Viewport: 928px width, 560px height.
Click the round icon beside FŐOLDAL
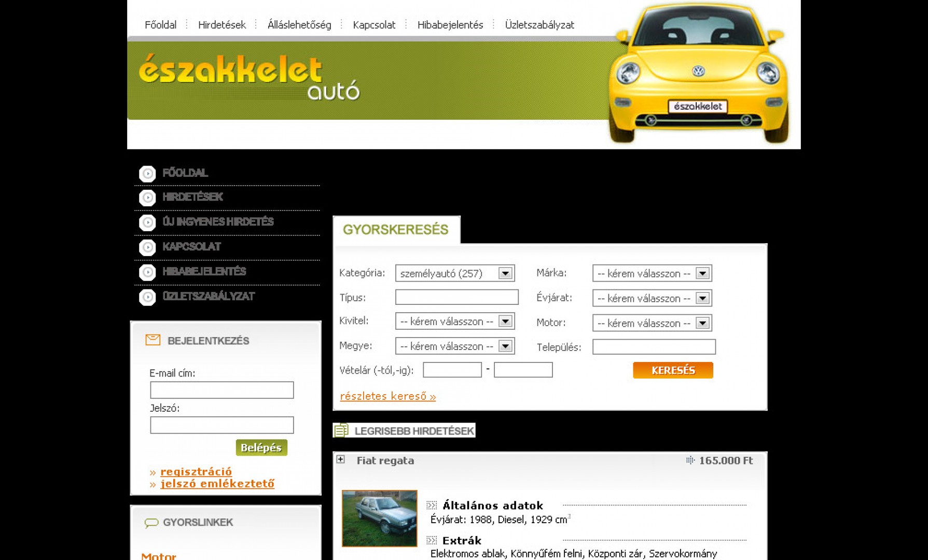tap(147, 173)
